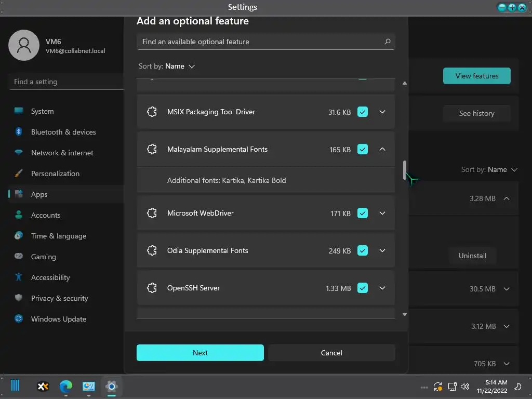The height and width of the screenshot is (399, 532).
Task: Click the OpenSSH Server feature icon
Action: pyautogui.click(x=152, y=288)
